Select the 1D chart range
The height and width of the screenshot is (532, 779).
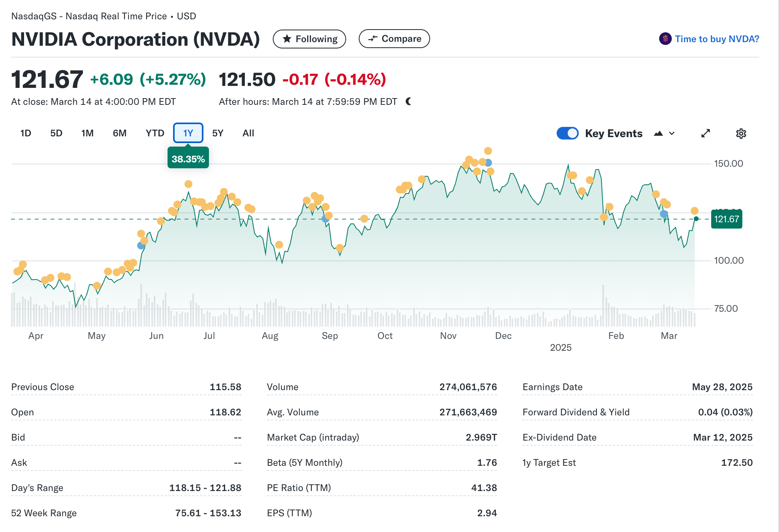click(x=26, y=133)
